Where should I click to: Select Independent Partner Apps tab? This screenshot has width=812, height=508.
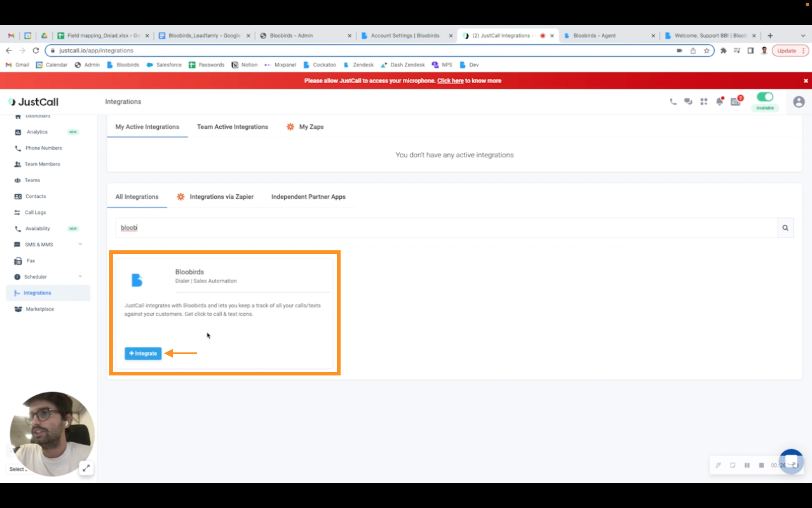(x=308, y=197)
